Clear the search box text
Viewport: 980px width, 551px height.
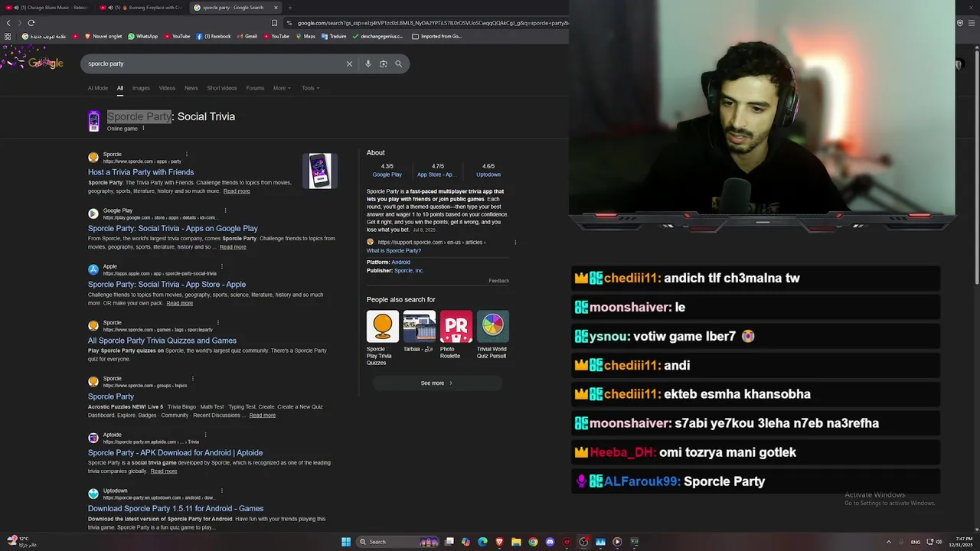pos(349,64)
